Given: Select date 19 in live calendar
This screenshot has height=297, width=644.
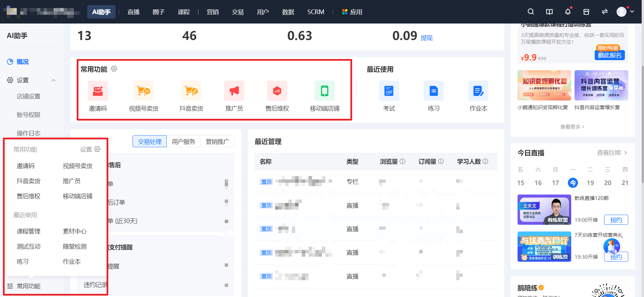Looking at the screenshot, I should point(590,183).
